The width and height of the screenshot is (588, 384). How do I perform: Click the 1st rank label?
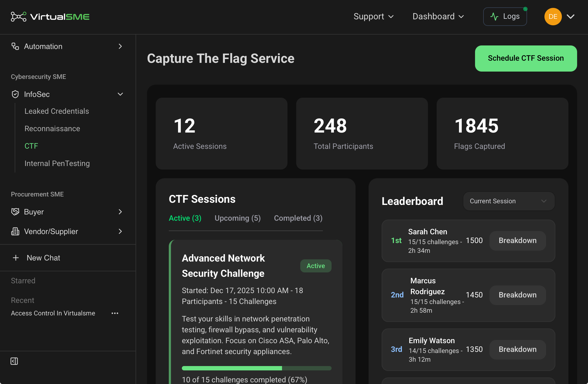pos(396,241)
